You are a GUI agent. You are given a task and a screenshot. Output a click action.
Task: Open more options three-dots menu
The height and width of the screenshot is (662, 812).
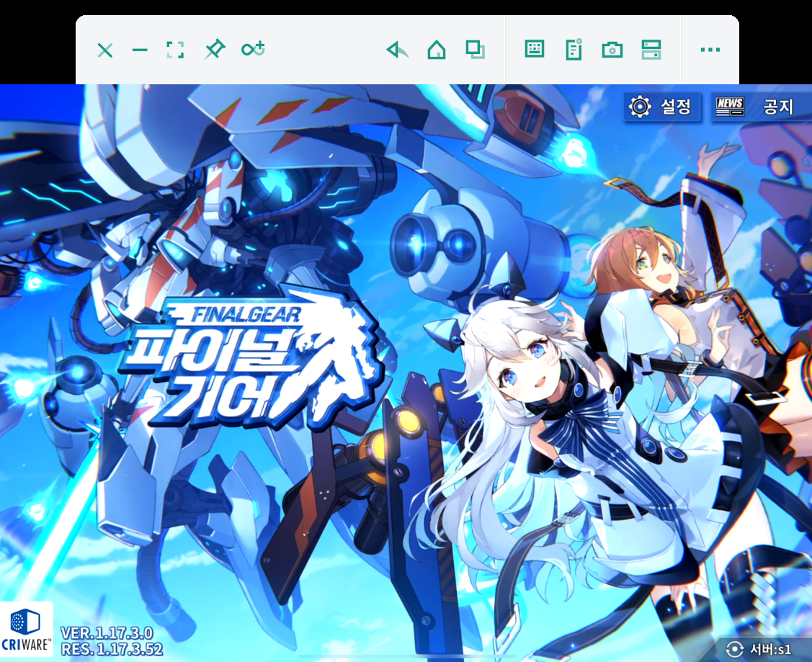710,50
